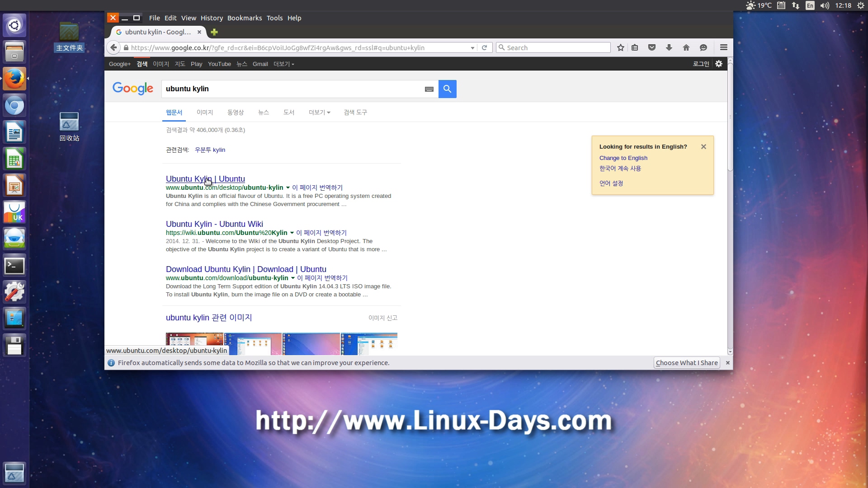Open dropdown arrow beside wiki.ubuntu.com result URL

(x=292, y=233)
